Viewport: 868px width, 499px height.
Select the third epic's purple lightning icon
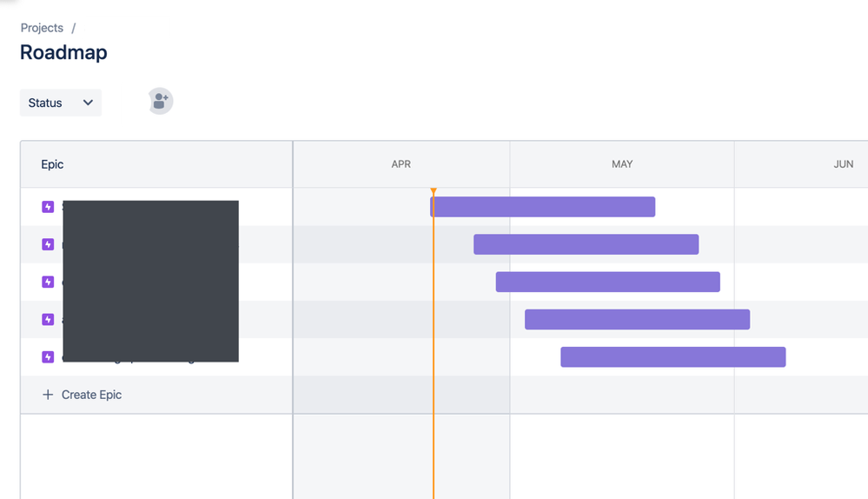[48, 282]
